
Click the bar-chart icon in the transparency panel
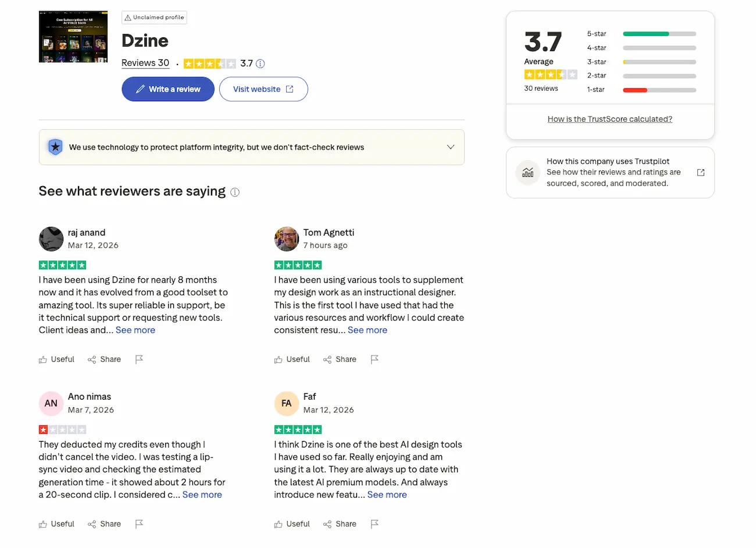(527, 172)
